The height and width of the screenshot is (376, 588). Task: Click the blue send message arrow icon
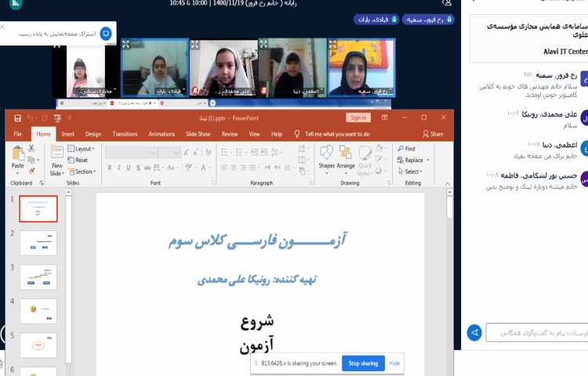474,333
